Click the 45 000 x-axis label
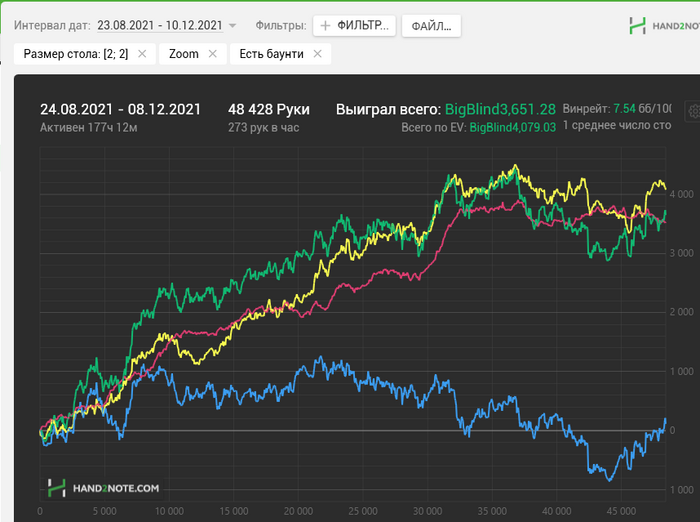700x522 pixels. [x=621, y=511]
